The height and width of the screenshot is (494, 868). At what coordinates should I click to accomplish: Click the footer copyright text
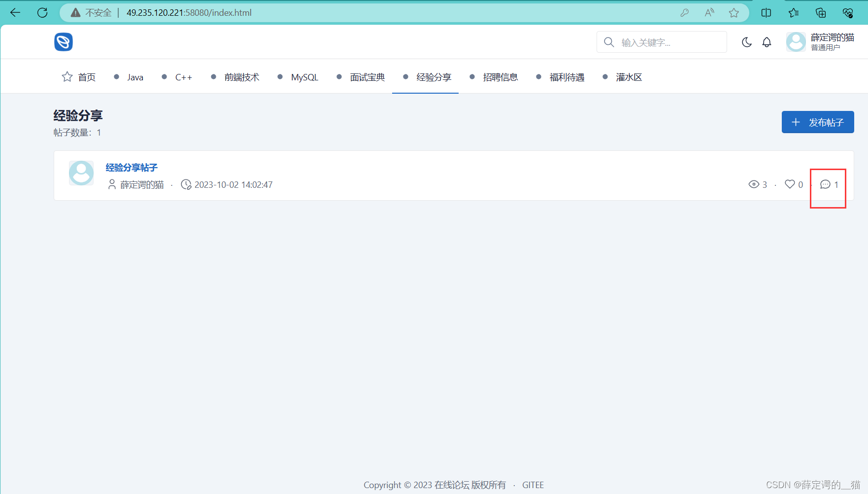[x=434, y=485]
